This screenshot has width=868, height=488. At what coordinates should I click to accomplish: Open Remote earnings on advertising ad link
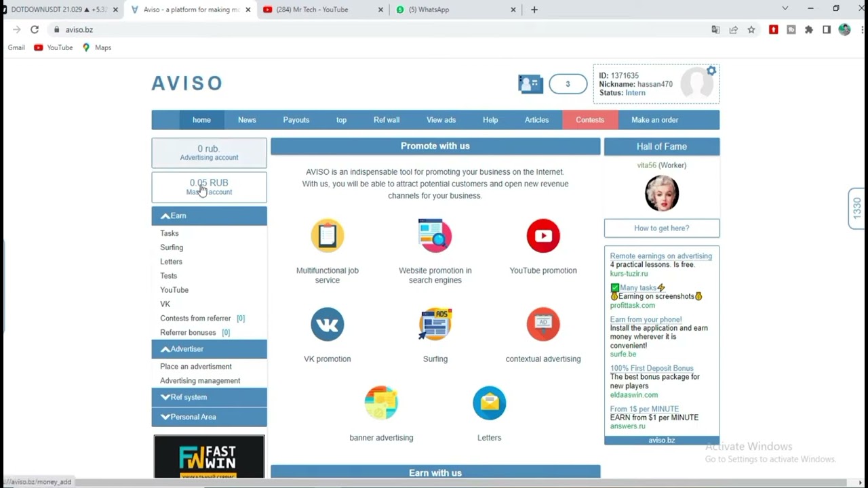pyautogui.click(x=660, y=256)
